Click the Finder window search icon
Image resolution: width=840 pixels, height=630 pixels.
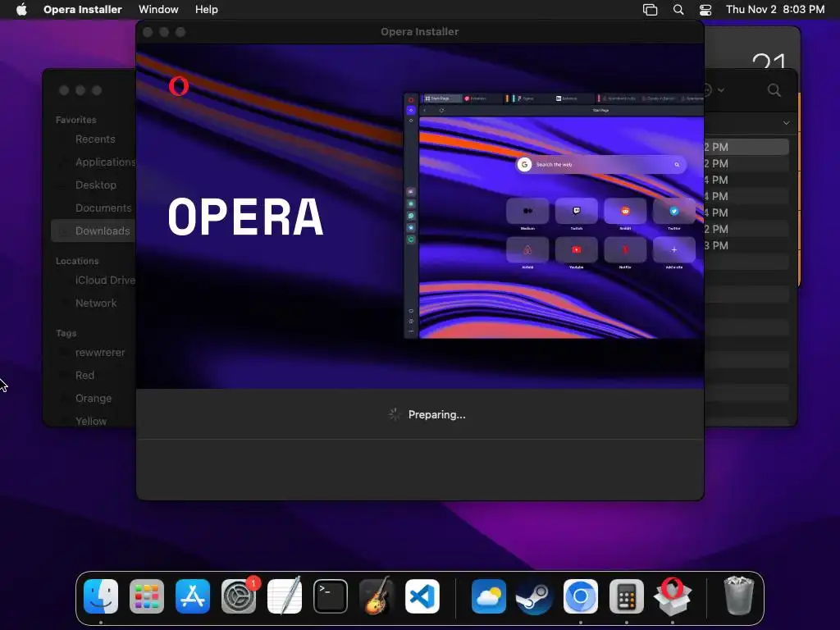click(x=774, y=90)
